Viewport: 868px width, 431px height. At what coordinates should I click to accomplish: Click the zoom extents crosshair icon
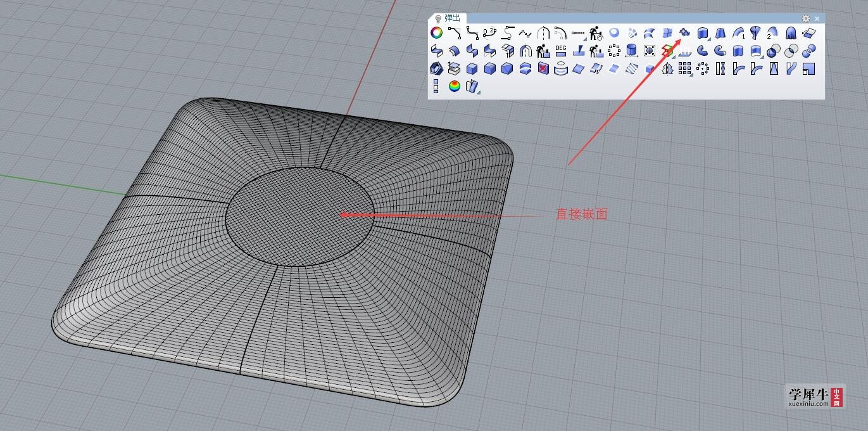click(x=649, y=51)
